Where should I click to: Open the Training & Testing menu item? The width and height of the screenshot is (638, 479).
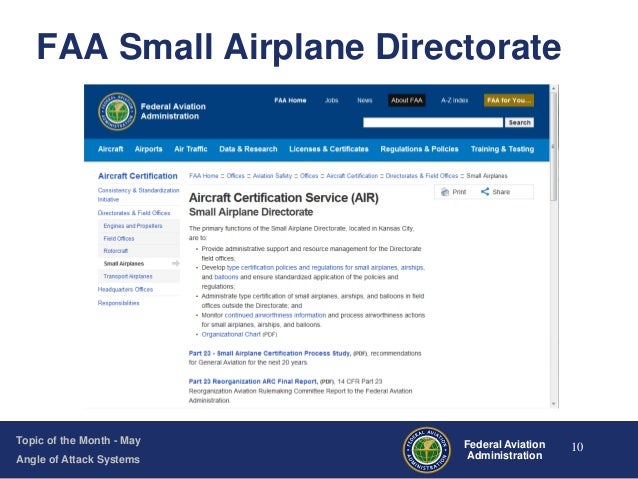[503, 149]
